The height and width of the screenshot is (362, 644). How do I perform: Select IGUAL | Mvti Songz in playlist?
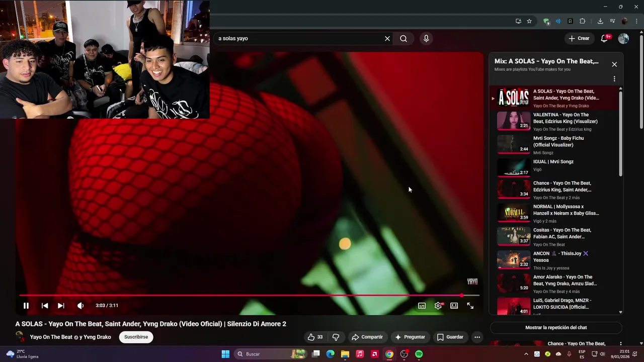pos(553,168)
